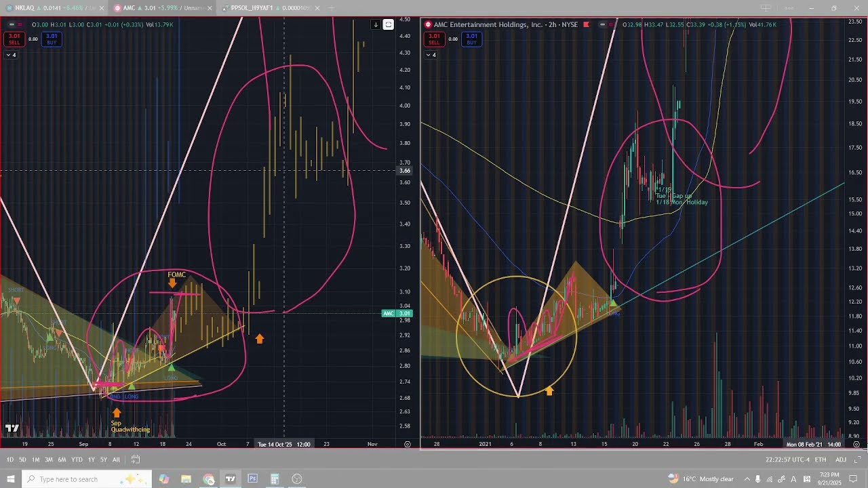
Task: Open left chart time axis settings icon
Action: [408, 444]
